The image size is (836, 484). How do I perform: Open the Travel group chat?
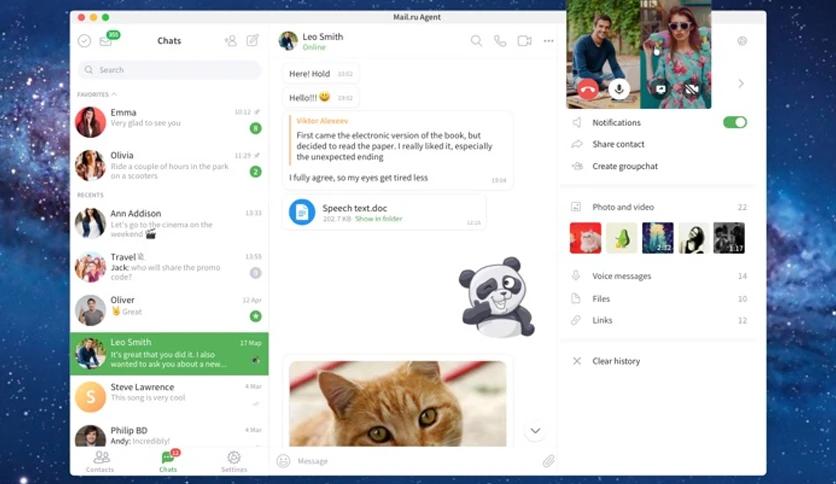pos(169,267)
